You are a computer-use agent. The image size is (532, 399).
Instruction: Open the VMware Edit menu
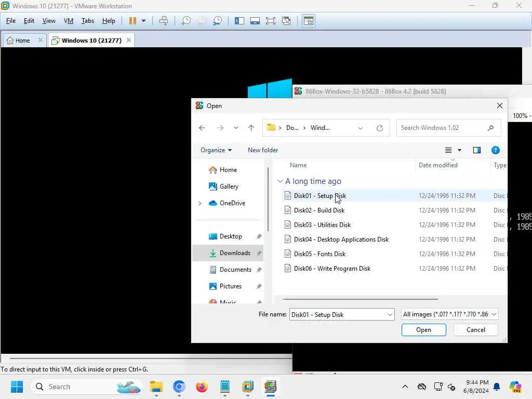tap(29, 21)
